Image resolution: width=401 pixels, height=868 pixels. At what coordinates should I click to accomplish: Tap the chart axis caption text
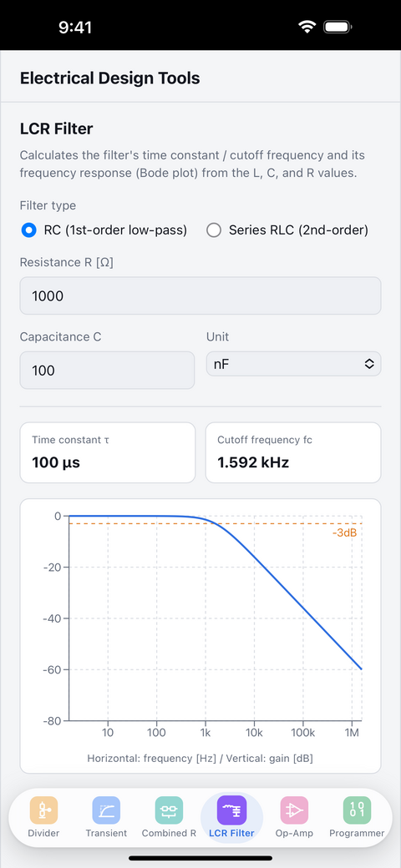point(200,759)
